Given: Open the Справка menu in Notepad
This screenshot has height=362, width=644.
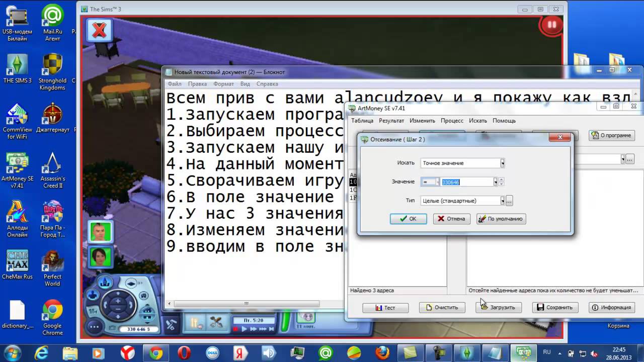Looking at the screenshot, I should point(267,84).
